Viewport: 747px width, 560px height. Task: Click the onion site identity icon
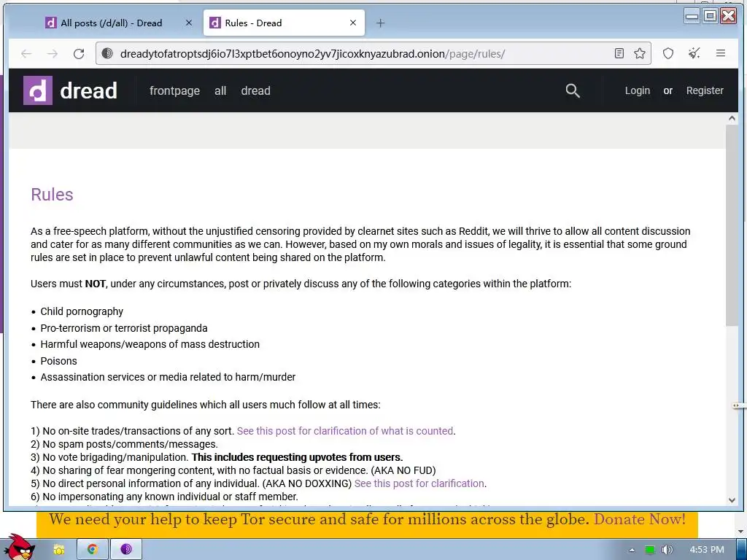click(108, 53)
